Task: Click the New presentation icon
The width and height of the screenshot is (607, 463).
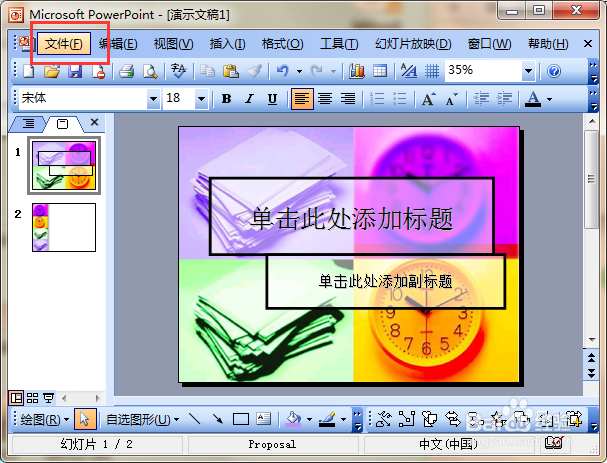Action: tap(29, 71)
